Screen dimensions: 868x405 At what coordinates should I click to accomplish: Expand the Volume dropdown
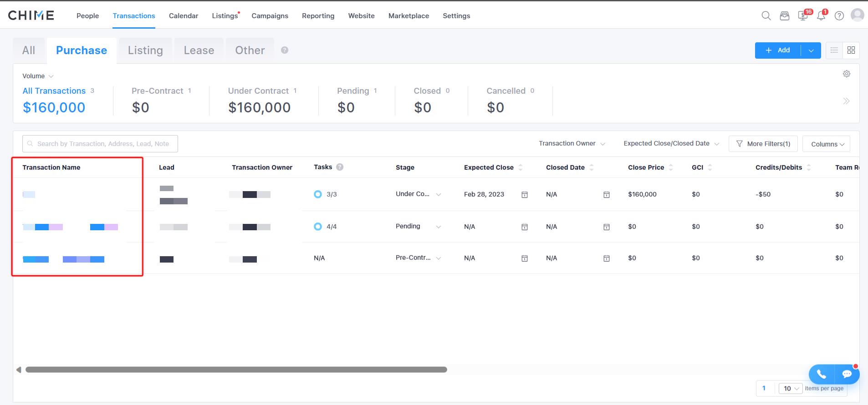[x=38, y=76]
